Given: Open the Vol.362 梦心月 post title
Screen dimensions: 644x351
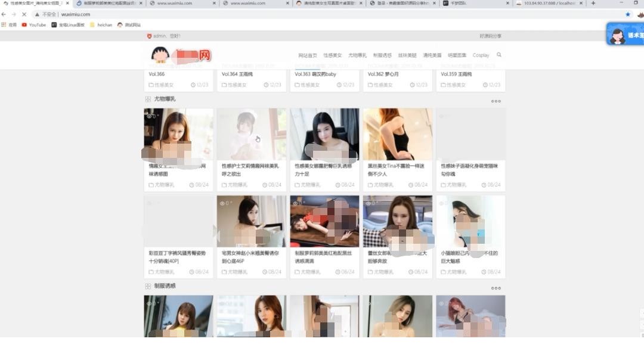Looking at the screenshot, I should click(x=383, y=74).
